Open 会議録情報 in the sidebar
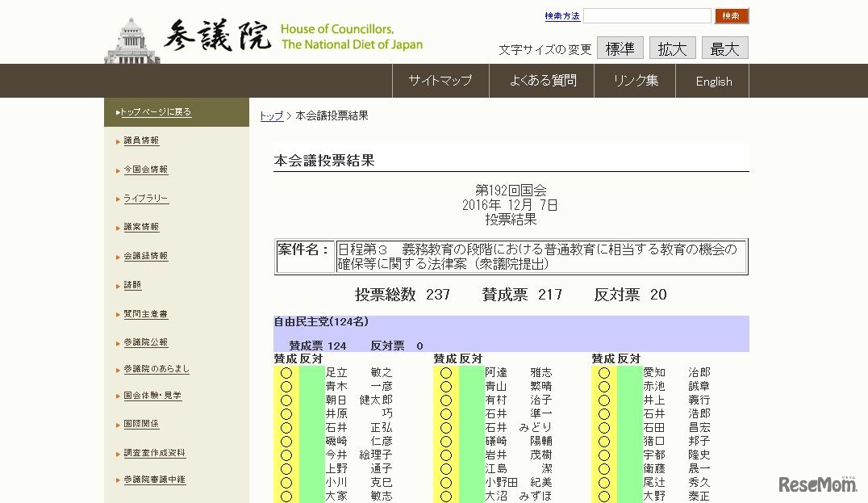This screenshot has height=503, width=868. [144, 256]
